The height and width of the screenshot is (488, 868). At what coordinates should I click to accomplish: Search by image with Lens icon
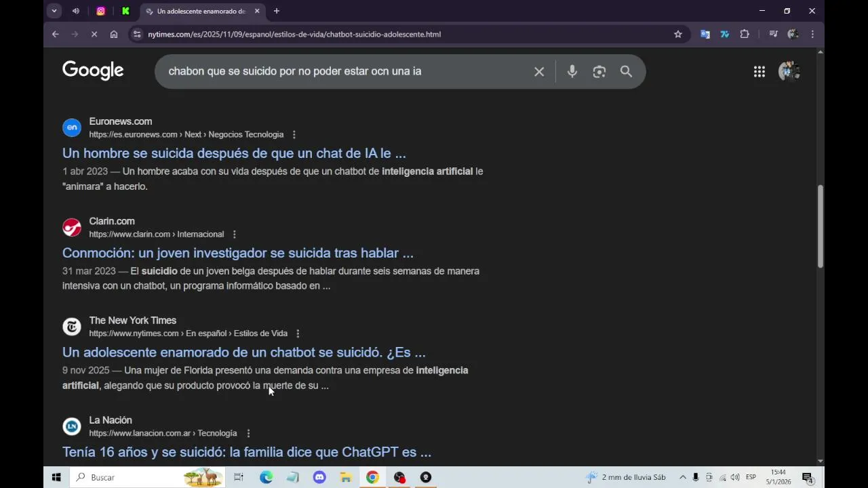tap(599, 71)
